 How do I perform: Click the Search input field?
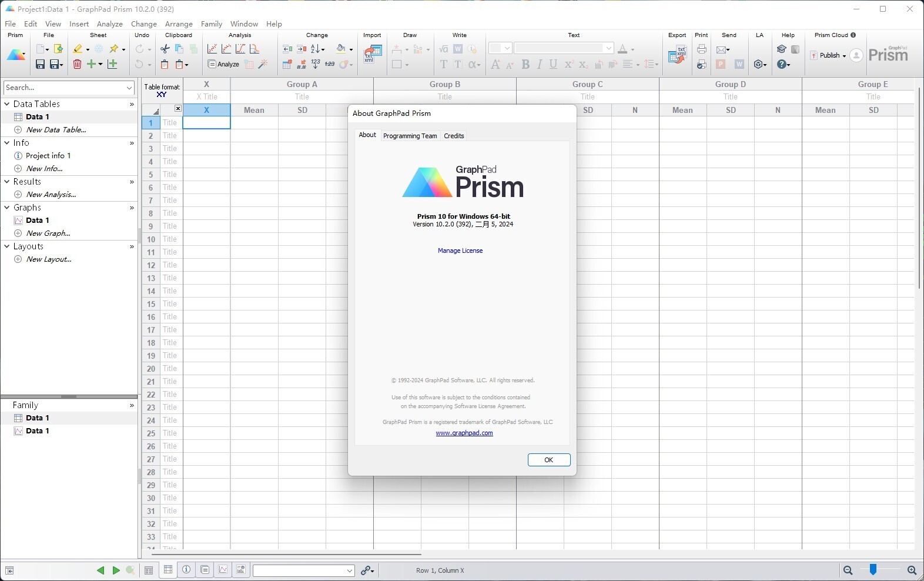(x=63, y=88)
